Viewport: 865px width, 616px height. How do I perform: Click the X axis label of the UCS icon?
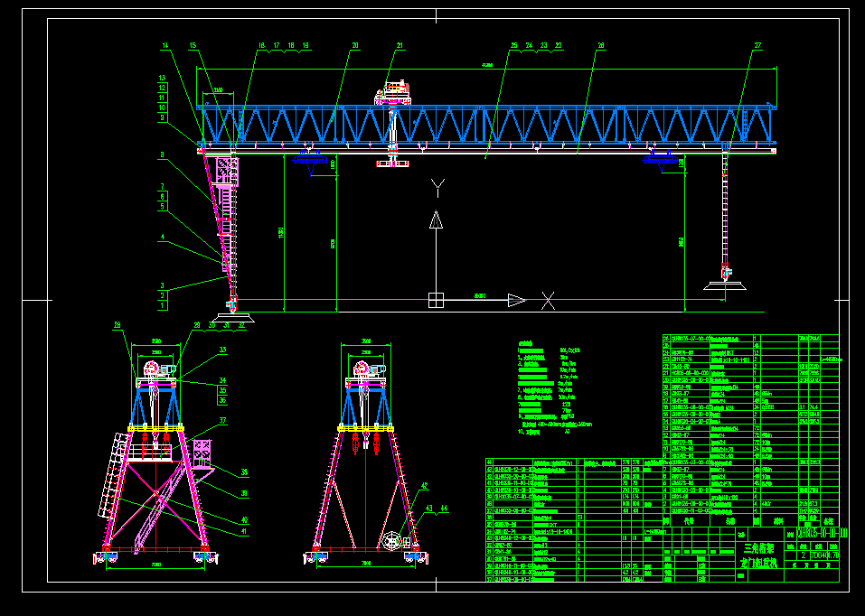[x=548, y=301]
